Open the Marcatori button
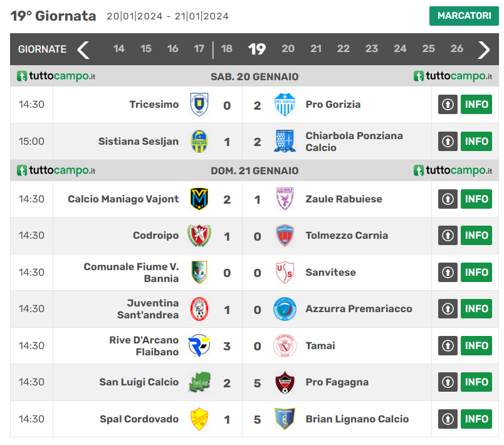Image resolution: width=504 pixels, height=445 pixels. tap(463, 16)
